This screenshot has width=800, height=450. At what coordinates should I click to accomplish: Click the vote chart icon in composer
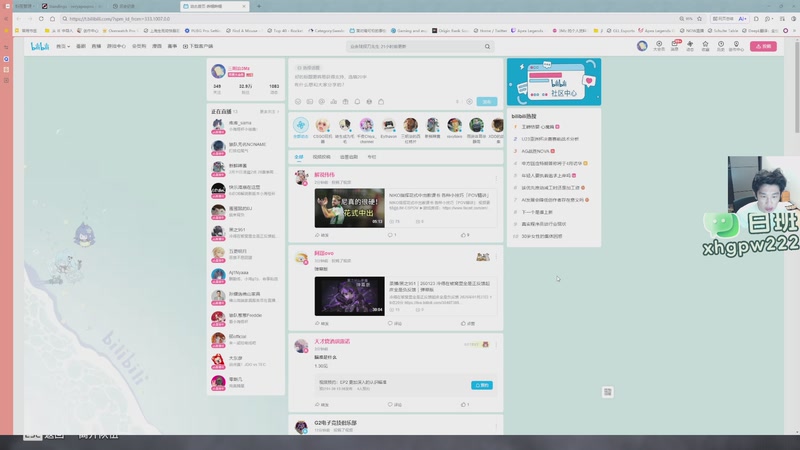coord(334,102)
